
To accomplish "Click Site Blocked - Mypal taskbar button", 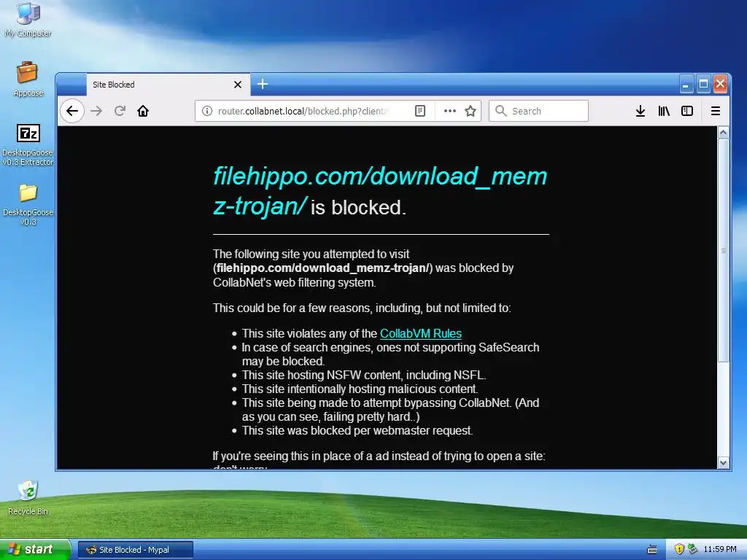I will point(135,550).
